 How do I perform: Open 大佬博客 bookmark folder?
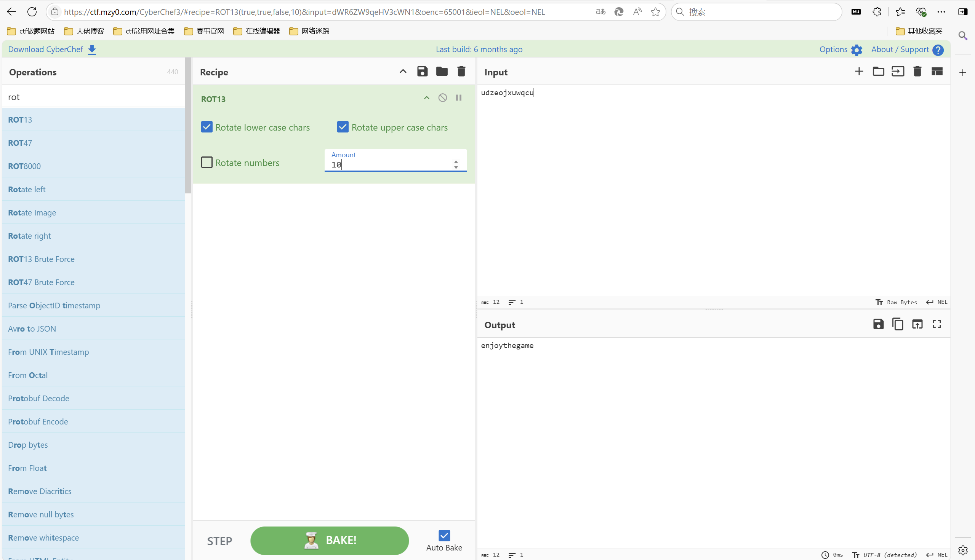84,31
